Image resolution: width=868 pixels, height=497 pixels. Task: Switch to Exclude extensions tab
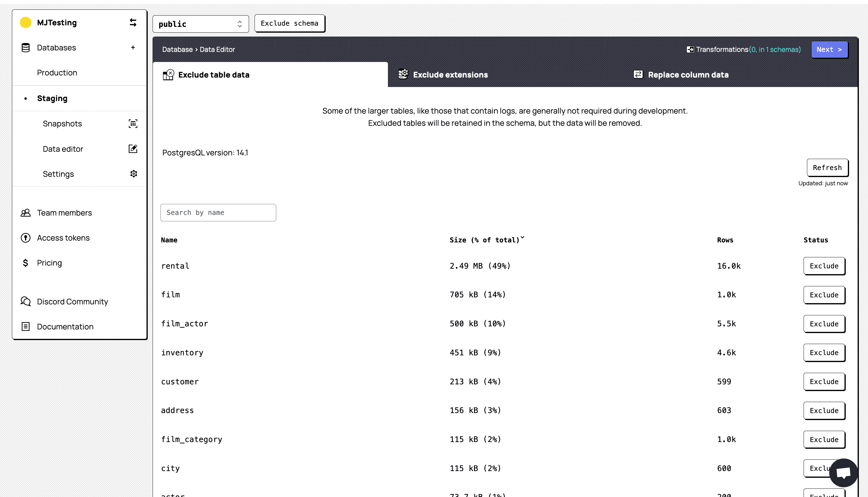[x=451, y=74]
